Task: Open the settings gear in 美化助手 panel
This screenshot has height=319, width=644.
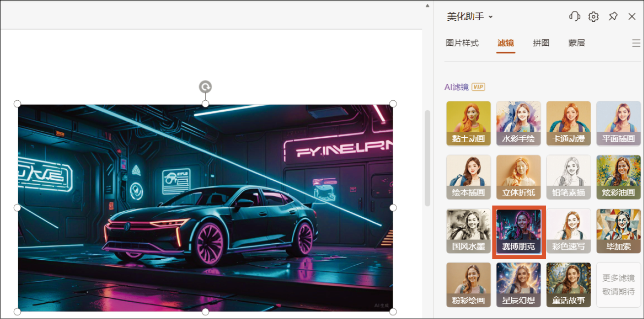Action: pyautogui.click(x=593, y=17)
